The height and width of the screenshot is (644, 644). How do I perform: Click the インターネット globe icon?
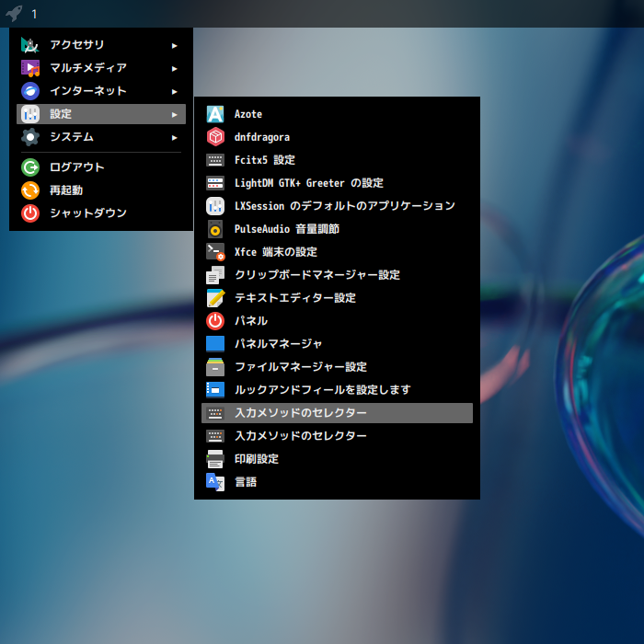pyautogui.click(x=30, y=91)
